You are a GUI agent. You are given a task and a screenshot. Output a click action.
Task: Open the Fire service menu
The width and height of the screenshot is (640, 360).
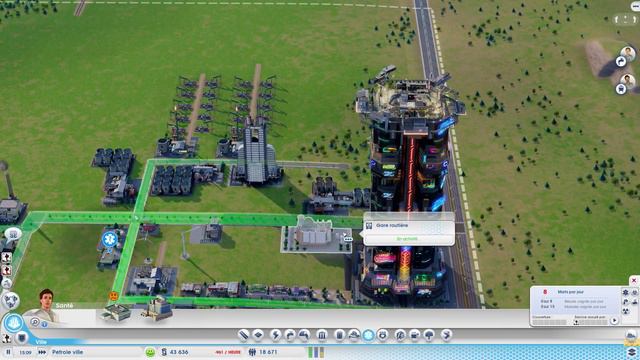(x=354, y=335)
